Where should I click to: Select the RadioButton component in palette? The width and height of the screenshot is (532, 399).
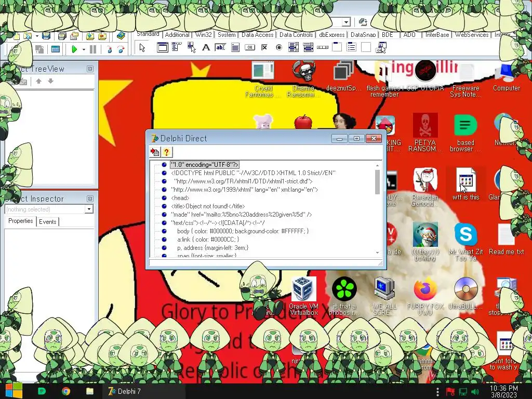point(279,47)
